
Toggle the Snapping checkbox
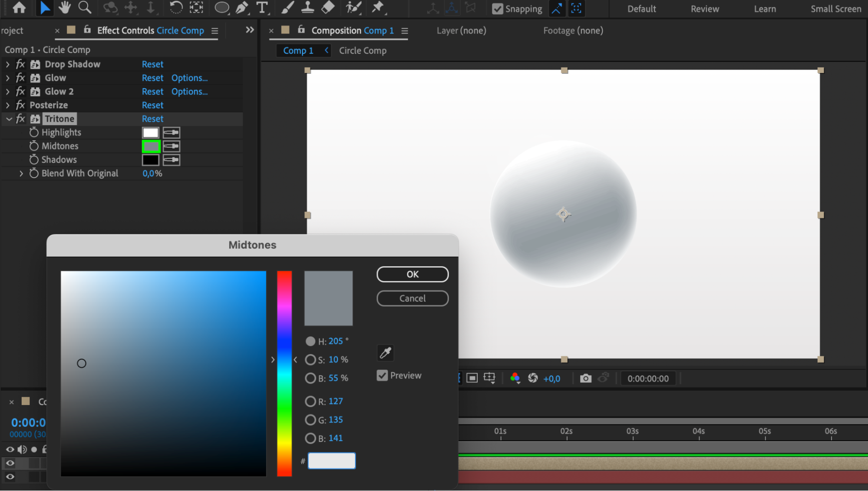(498, 9)
